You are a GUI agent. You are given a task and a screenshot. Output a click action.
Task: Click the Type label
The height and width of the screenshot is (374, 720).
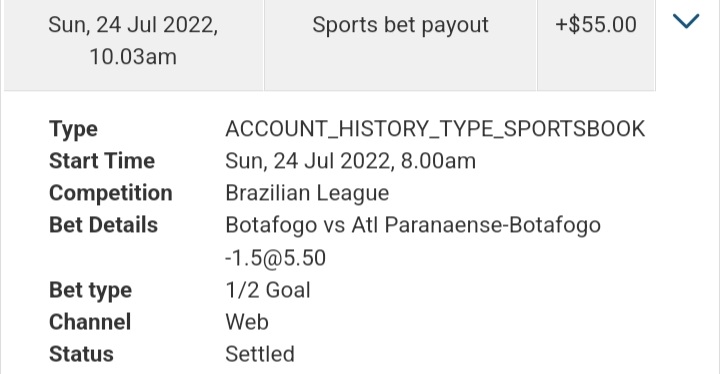pyautogui.click(x=73, y=129)
